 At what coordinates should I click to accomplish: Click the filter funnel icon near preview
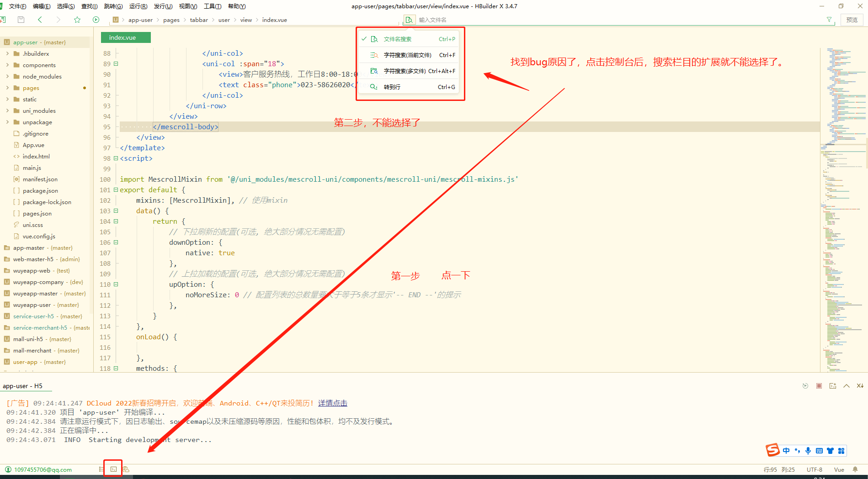(x=829, y=20)
